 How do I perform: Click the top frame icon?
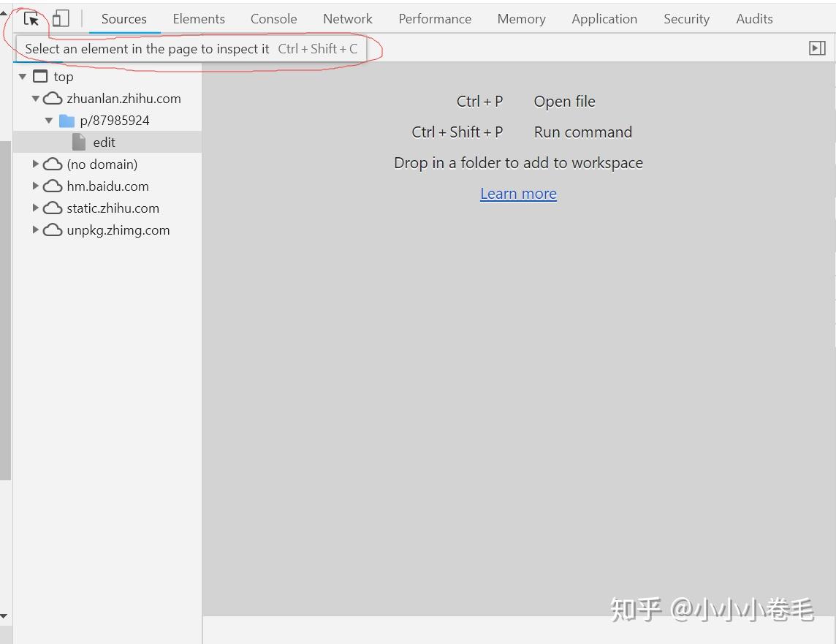coord(40,76)
